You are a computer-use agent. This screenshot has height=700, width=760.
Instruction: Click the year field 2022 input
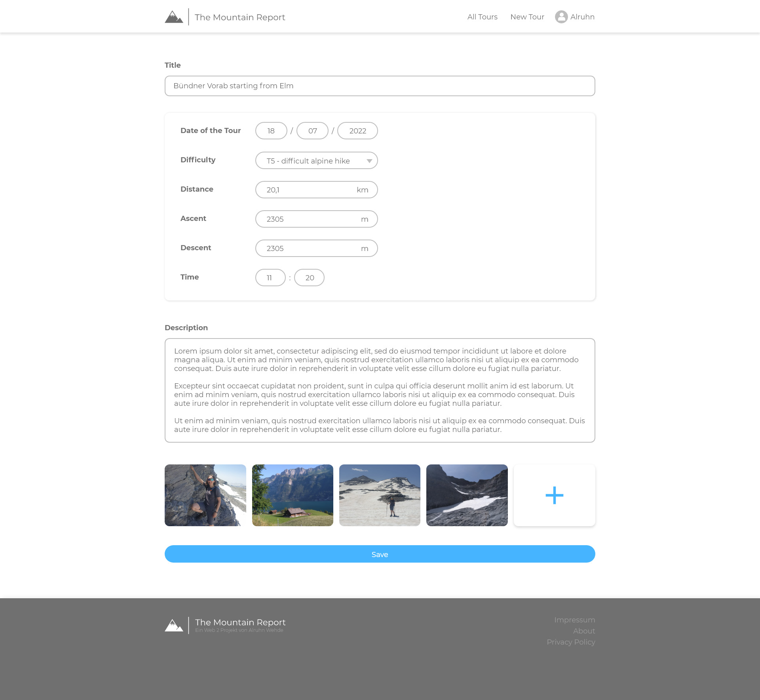pos(357,131)
